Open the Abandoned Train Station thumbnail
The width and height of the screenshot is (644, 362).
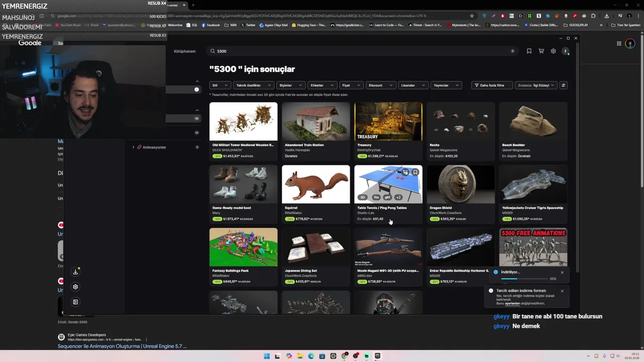pos(316,122)
